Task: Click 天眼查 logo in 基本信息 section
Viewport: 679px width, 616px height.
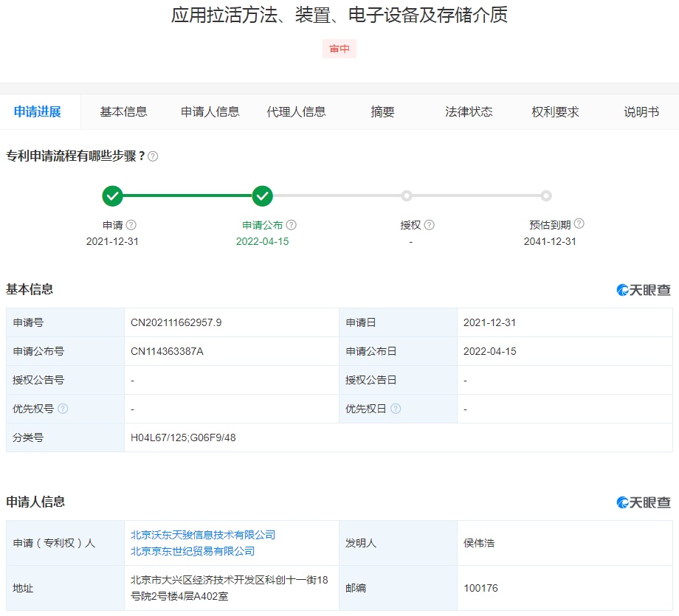Action: [644, 290]
